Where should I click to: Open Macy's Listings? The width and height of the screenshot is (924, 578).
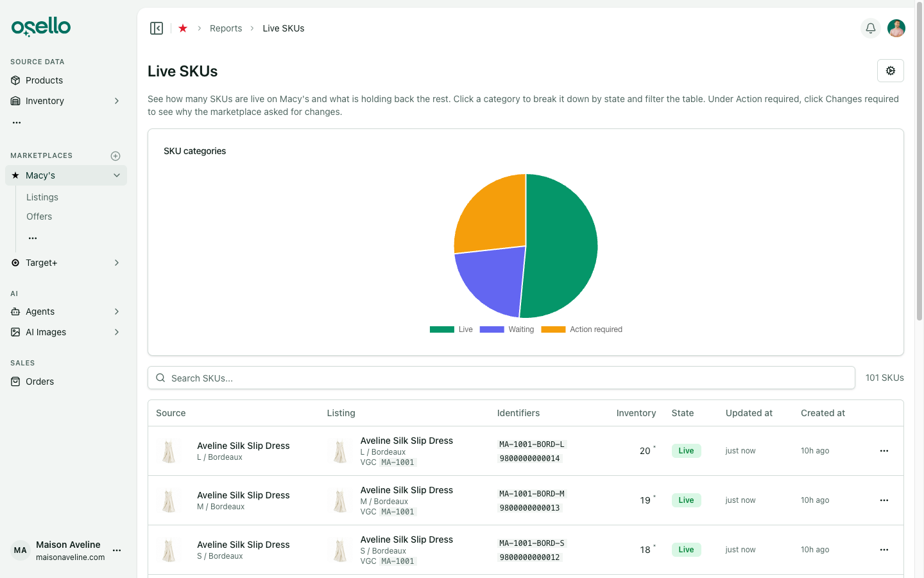pyautogui.click(x=42, y=197)
